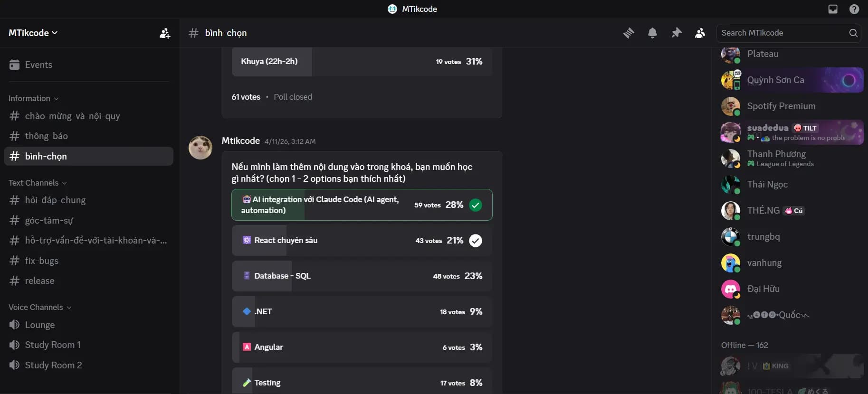Image resolution: width=868 pixels, height=394 pixels.
Task: Open the góc-tâm-sự channel
Action: (x=88, y=220)
